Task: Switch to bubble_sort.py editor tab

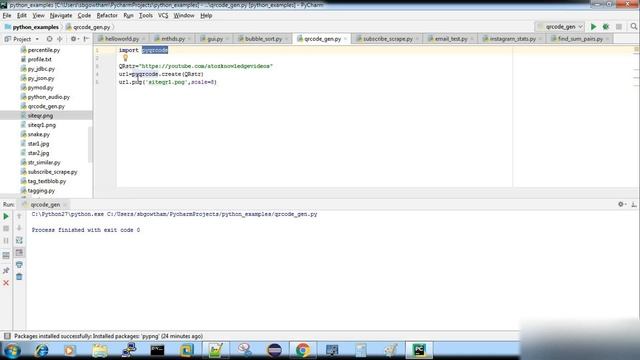Action: pos(263,39)
